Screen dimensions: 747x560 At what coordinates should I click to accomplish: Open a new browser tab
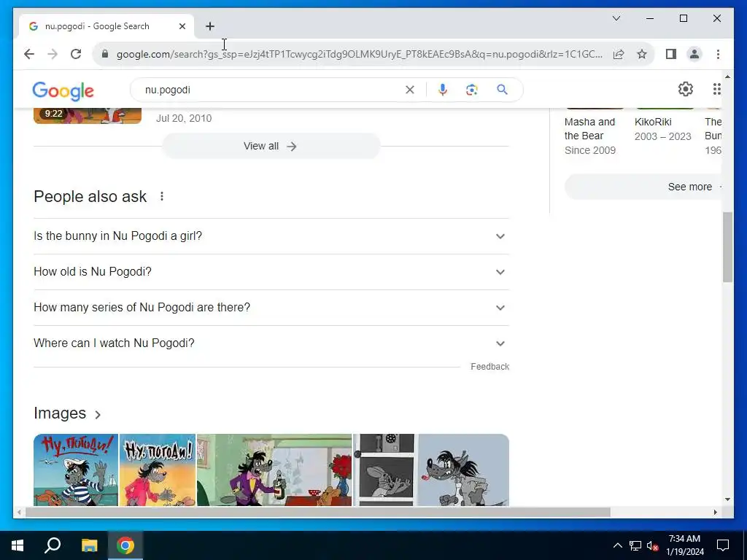click(210, 26)
